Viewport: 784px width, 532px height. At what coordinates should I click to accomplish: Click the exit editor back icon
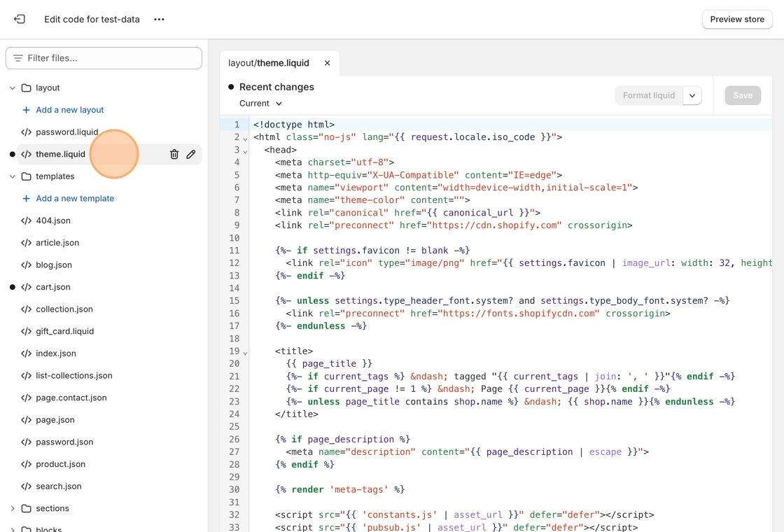pyautogui.click(x=19, y=19)
